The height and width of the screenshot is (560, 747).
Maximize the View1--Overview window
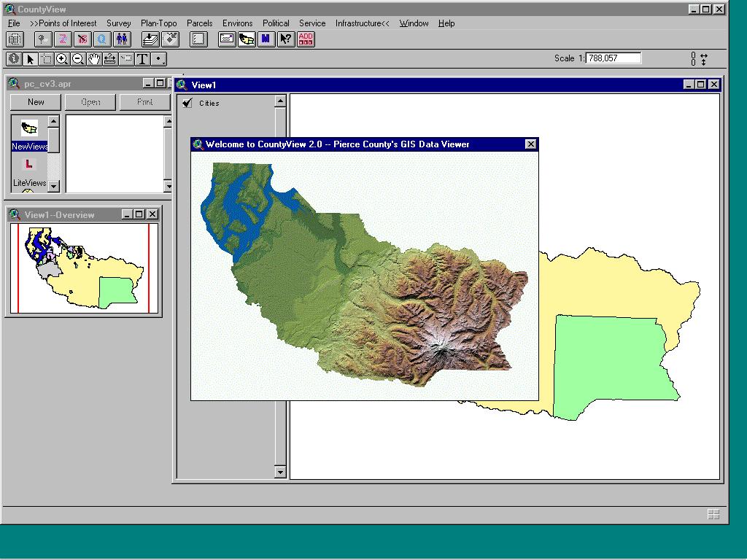click(139, 214)
